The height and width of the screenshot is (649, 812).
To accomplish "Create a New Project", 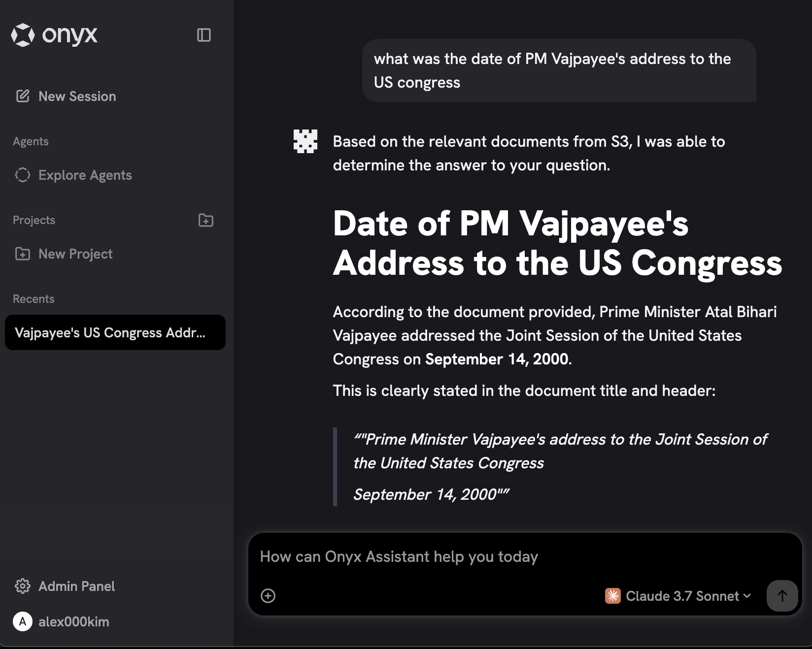I will pos(75,254).
